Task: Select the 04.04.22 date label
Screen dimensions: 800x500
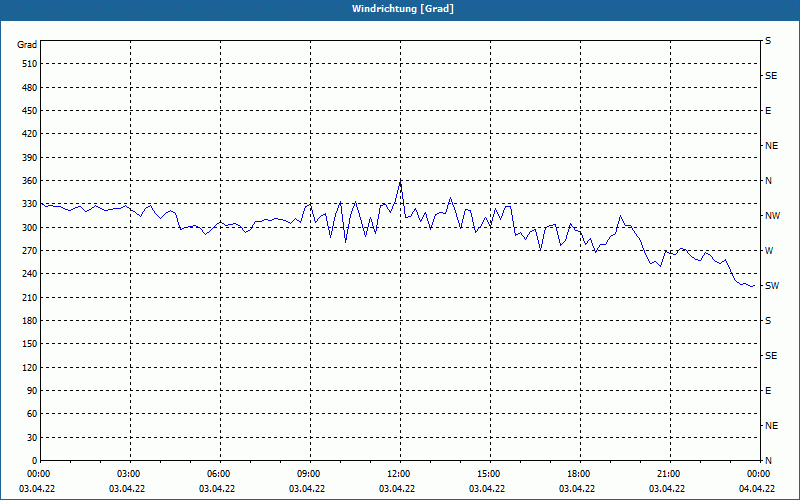Action: [x=757, y=489]
